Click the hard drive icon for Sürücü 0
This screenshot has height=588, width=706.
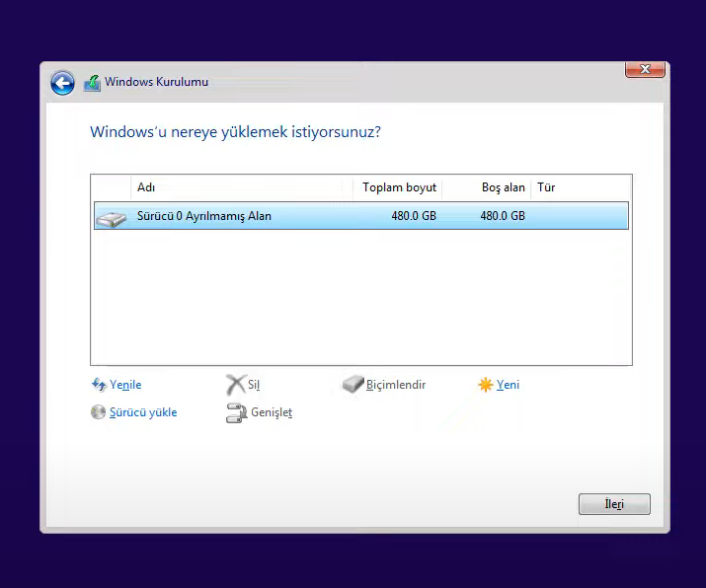click(x=112, y=218)
